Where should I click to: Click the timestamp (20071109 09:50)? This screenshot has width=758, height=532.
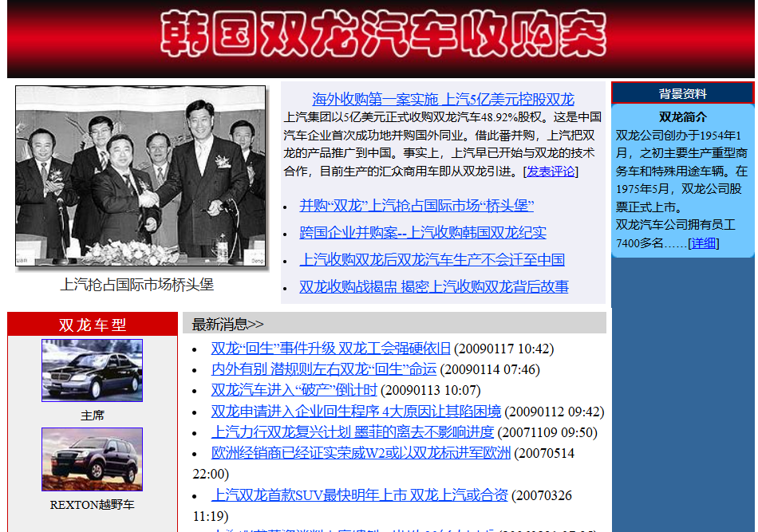point(547,432)
